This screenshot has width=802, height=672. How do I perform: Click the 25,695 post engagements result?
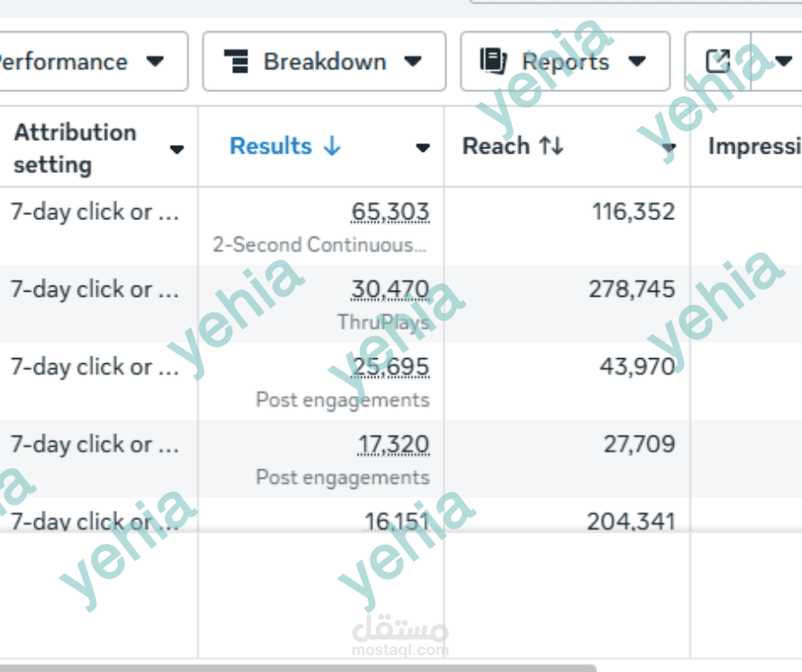[x=391, y=368]
